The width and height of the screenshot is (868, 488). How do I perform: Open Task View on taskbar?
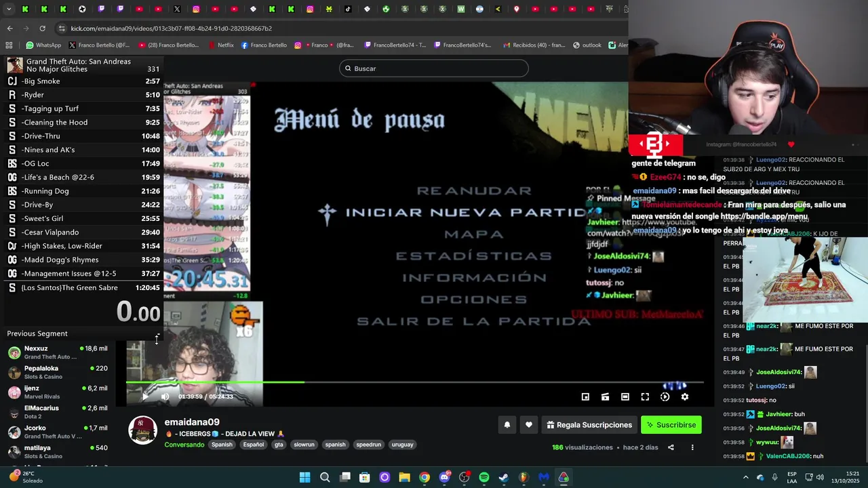point(344,477)
